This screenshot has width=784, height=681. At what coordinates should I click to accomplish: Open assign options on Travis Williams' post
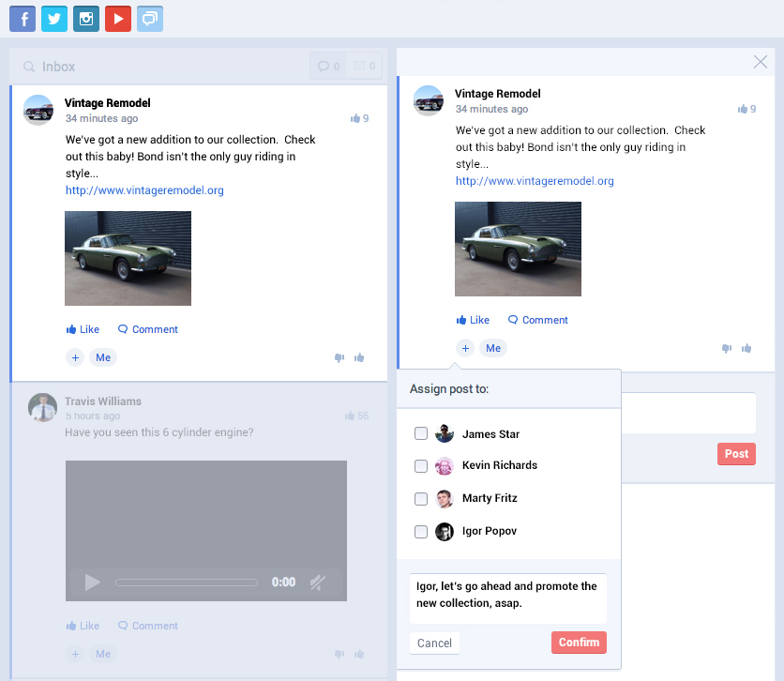coord(75,654)
